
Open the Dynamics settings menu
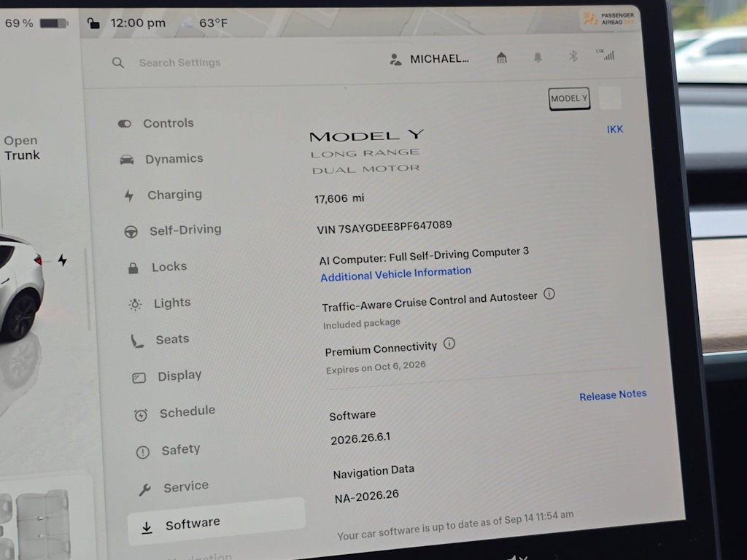(x=162, y=159)
